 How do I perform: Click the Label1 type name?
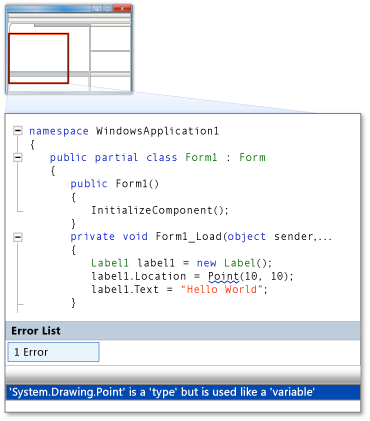[110, 263]
